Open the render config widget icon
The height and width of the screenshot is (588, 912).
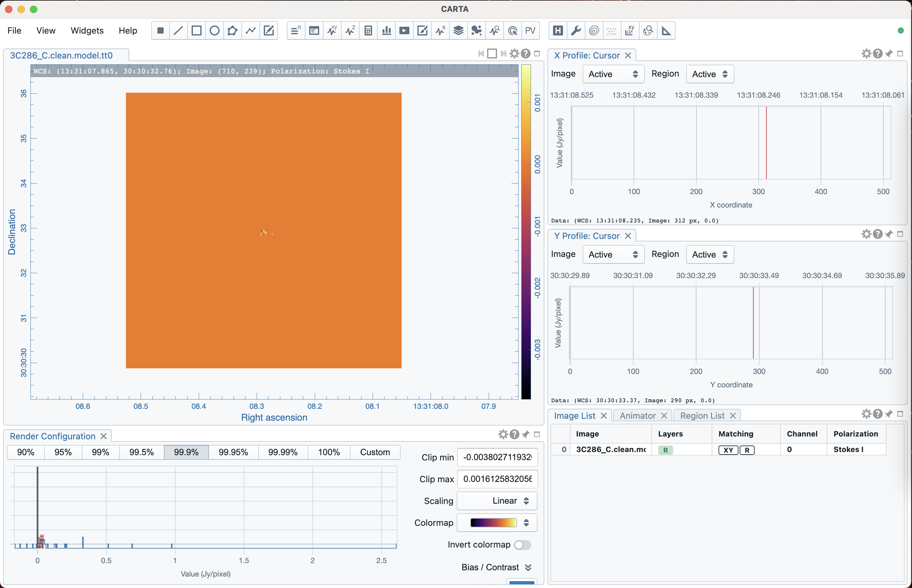422,30
